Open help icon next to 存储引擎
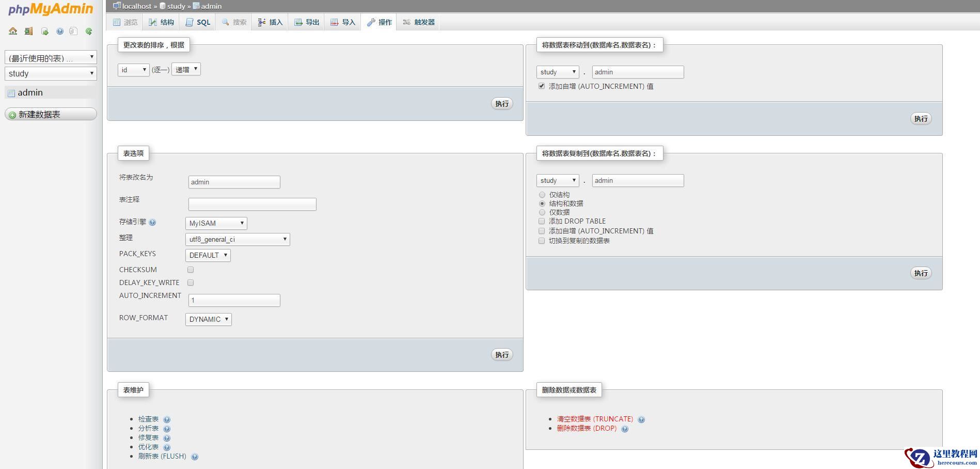Image resolution: width=980 pixels, height=469 pixels. pyautogui.click(x=152, y=223)
